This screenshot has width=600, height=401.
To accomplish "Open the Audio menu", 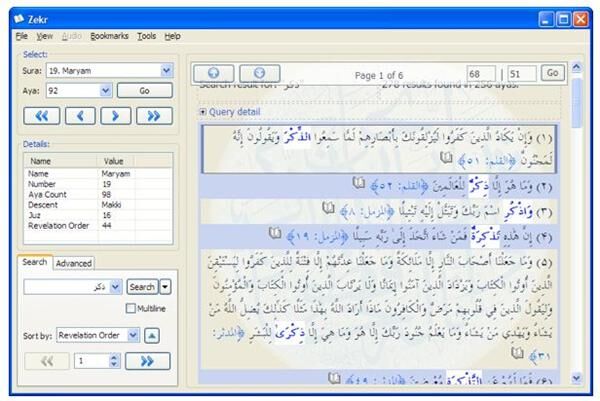I will [72, 36].
